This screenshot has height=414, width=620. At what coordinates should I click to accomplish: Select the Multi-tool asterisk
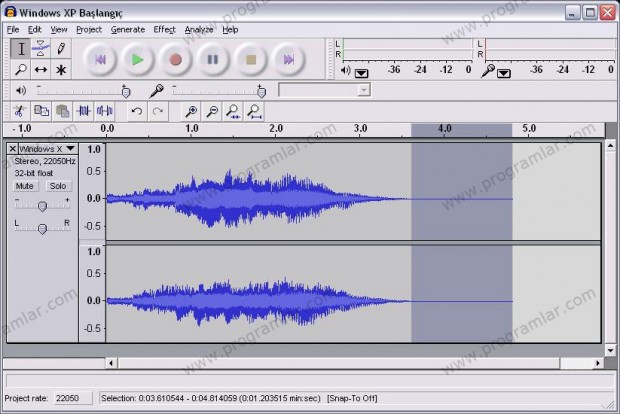click(x=61, y=70)
